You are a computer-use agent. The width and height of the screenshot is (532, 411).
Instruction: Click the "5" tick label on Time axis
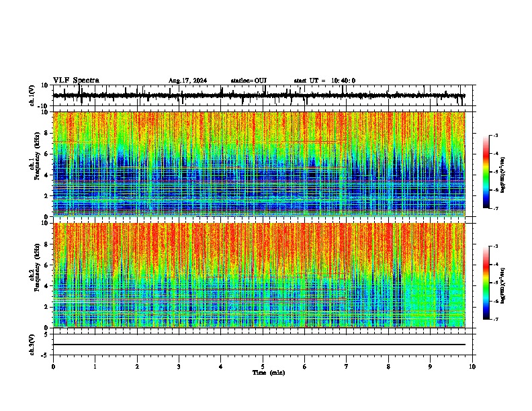263,367
